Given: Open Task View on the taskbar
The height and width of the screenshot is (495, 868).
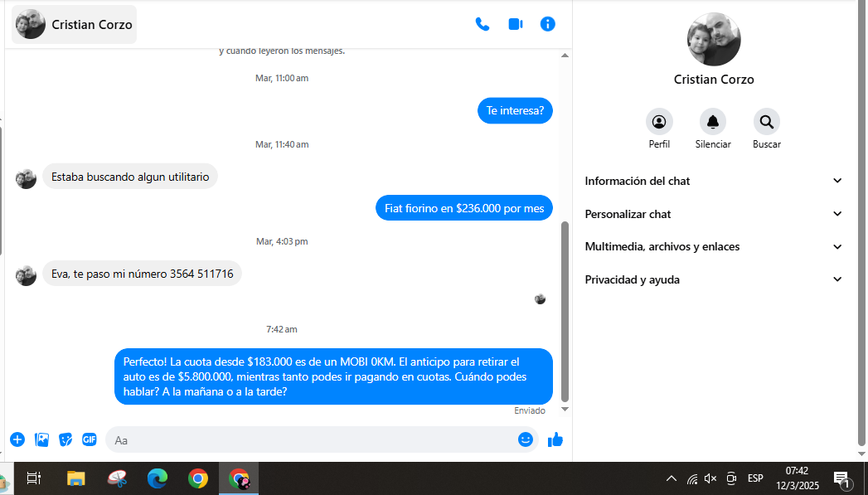Looking at the screenshot, I should [x=34, y=478].
